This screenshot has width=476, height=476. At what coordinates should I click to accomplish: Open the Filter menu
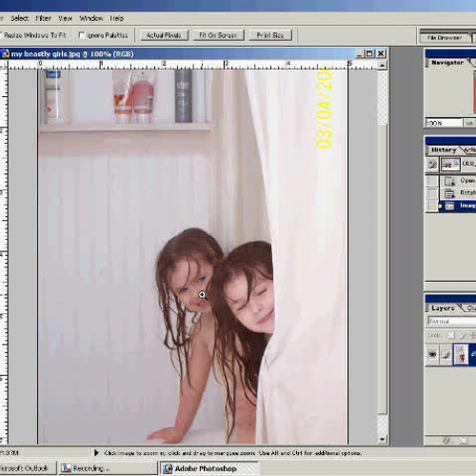coord(43,18)
